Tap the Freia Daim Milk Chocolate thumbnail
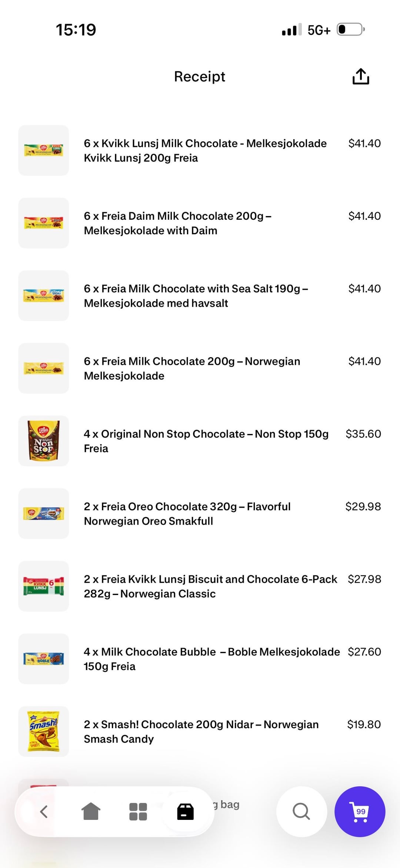 pos(44,223)
